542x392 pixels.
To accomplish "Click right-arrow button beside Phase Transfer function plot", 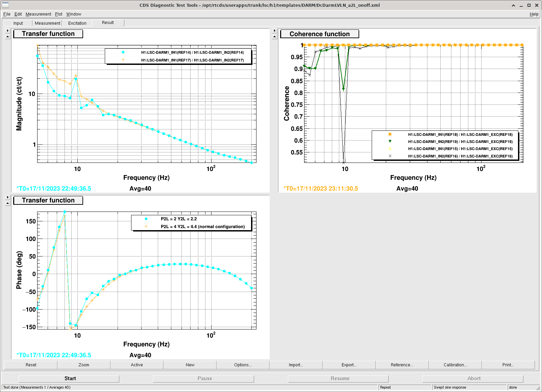I will click(x=8, y=197).
